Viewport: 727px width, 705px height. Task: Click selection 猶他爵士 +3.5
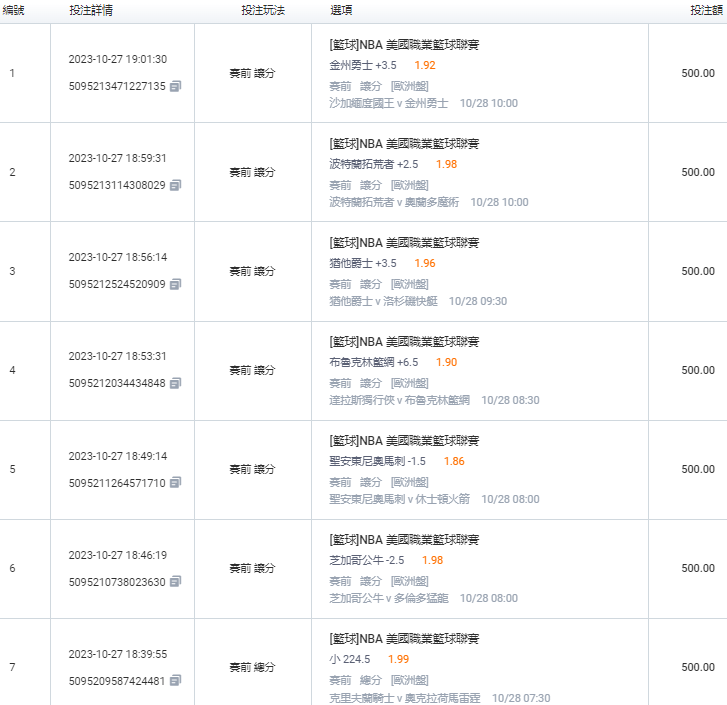tap(363, 263)
